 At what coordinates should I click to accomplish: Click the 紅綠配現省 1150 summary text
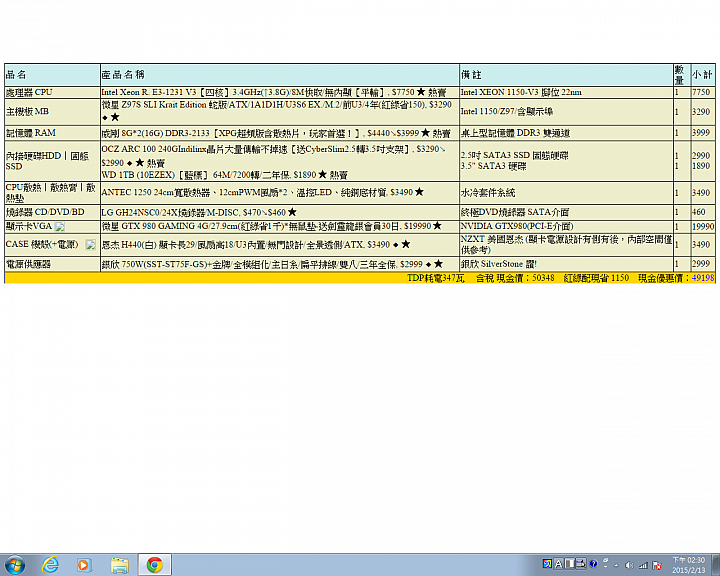click(596, 278)
